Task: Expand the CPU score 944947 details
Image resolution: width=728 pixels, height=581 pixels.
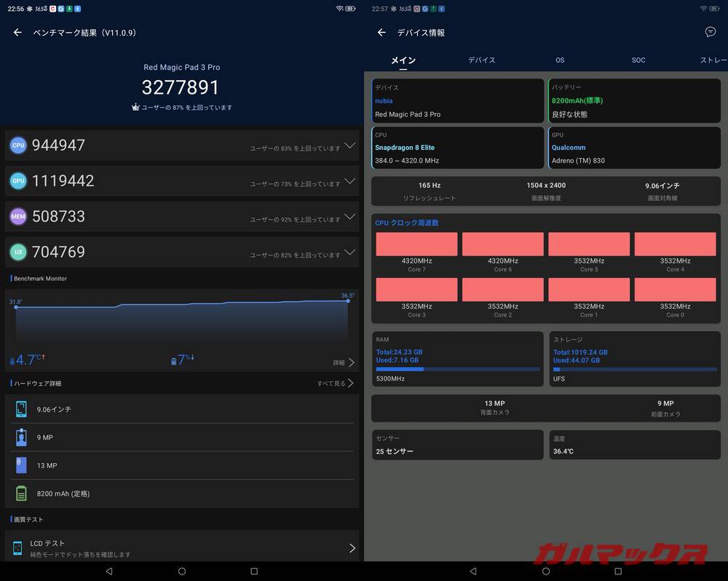Action: pyautogui.click(x=349, y=146)
